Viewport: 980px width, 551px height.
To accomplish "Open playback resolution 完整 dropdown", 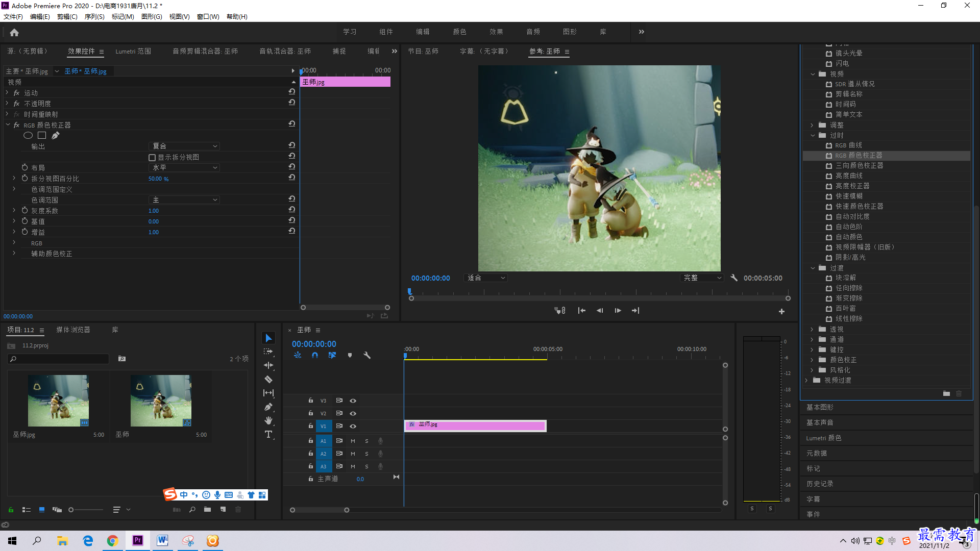I will (702, 278).
